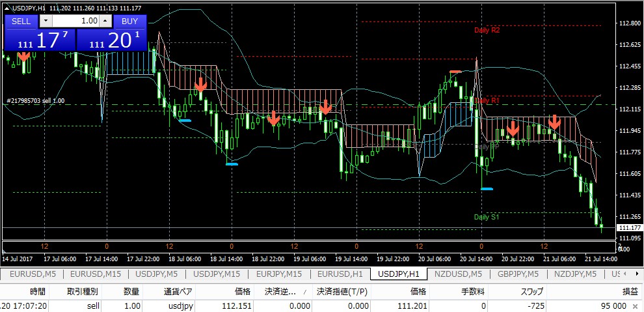Select the Daily R2 pivot label
Viewport: 644px width, 312px height.
click(487, 30)
